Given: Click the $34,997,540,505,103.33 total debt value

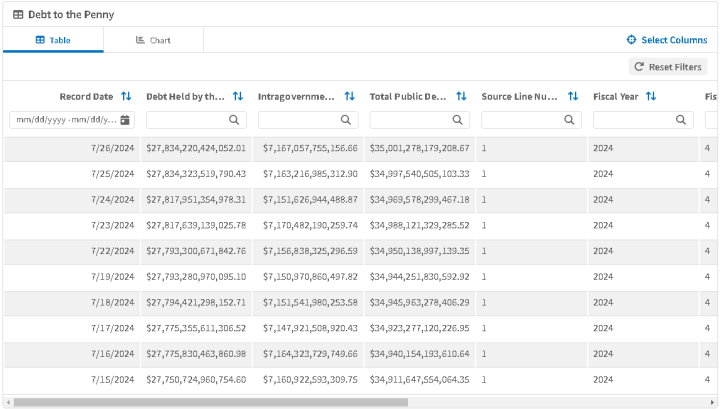Looking at the screenshot, I should (420, 174).
